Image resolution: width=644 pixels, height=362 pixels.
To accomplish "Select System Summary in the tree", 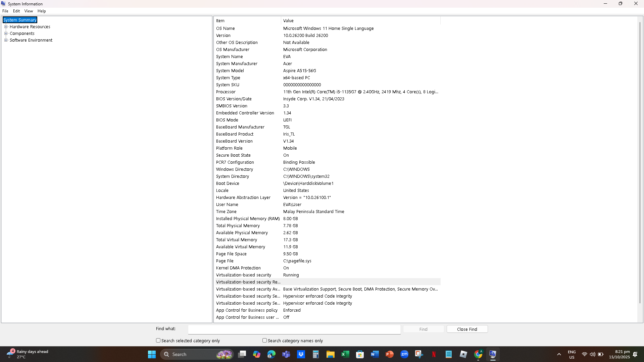I will (20, 20).
